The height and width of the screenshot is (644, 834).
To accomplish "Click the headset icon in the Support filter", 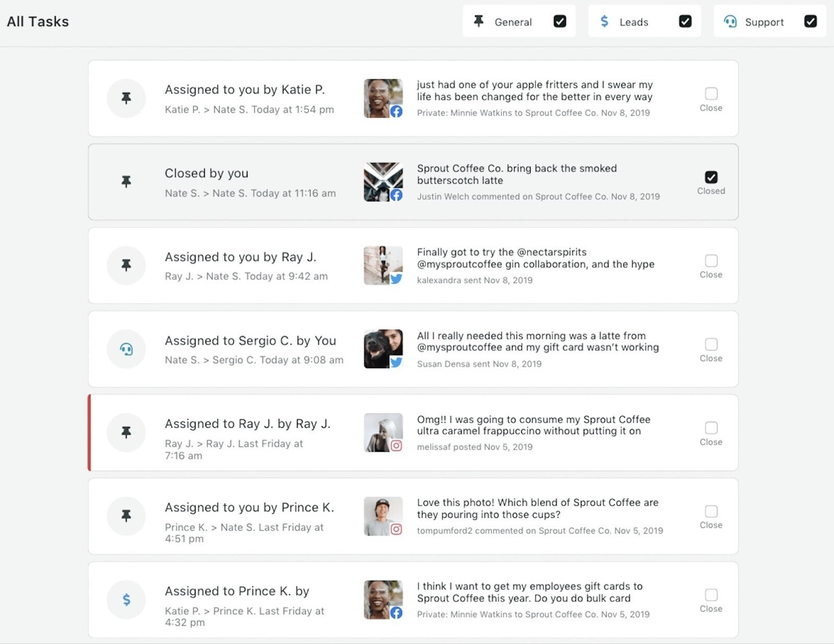I will (x=730, y=22).
